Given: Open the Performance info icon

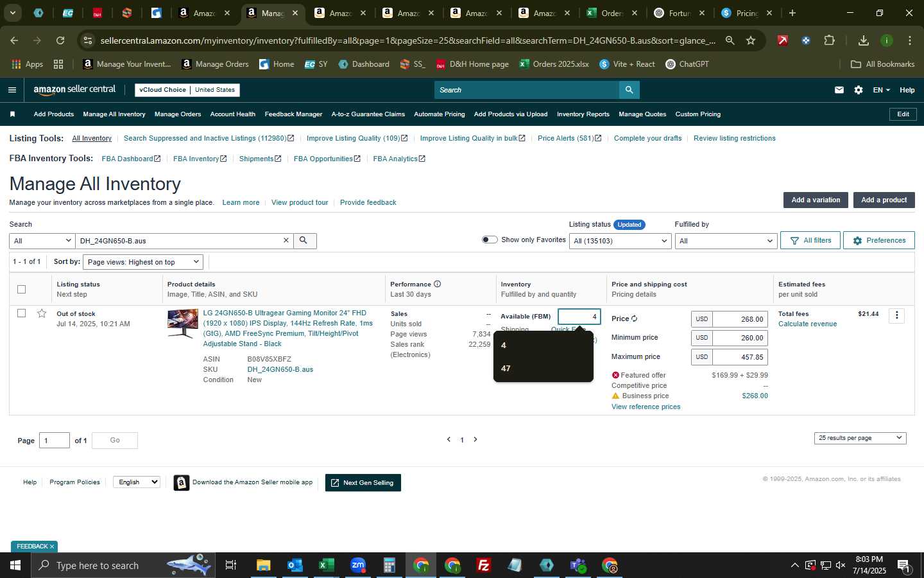Looking at the screenshot, I should 437,284.
